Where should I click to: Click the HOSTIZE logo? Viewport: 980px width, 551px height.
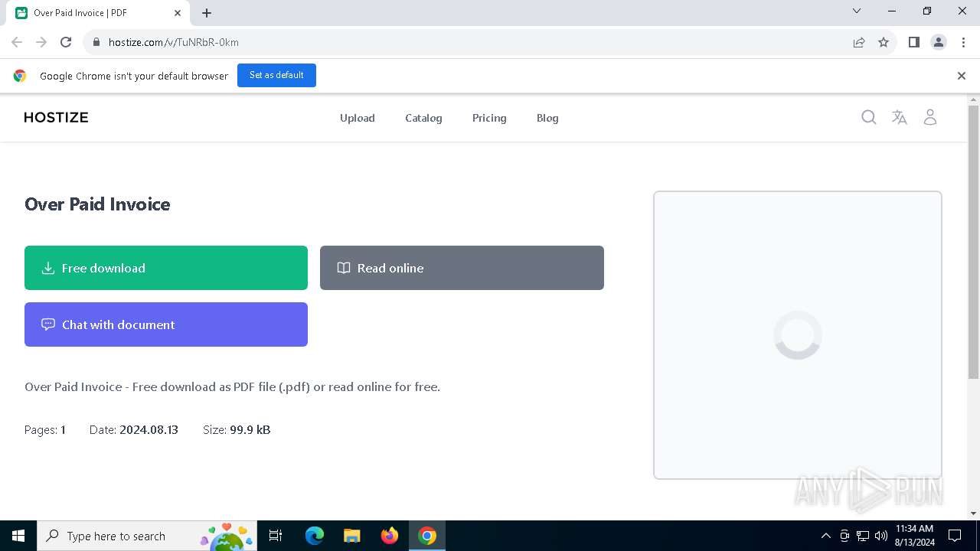coord(56,117)
